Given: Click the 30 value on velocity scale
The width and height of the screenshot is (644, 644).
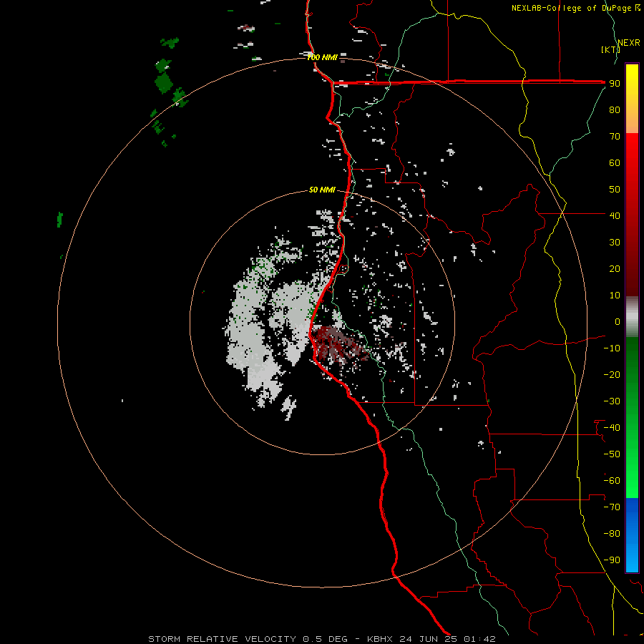Looking at the screenshot, I should coord(615,243).
